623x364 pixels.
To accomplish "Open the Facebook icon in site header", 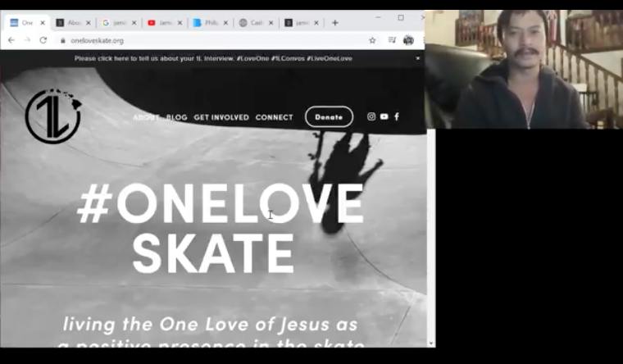I will point(397,116).
